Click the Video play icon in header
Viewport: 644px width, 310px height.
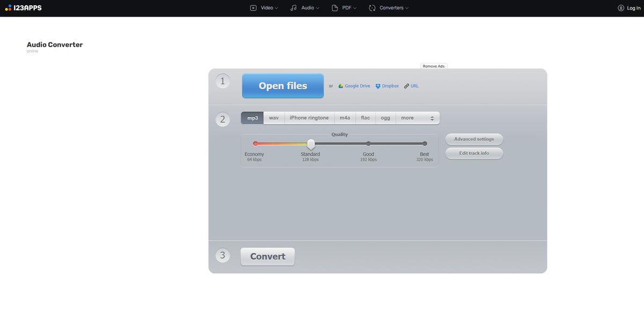pos(253,8)
